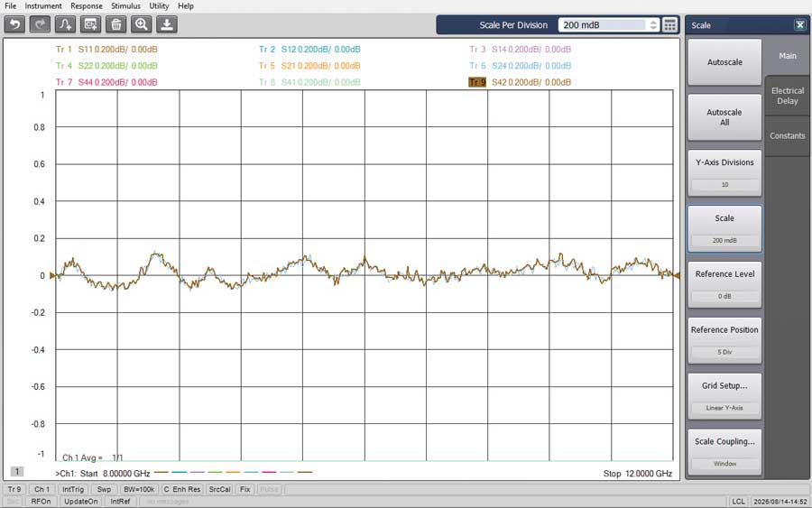Click the trash delete toolbar icon
This screenshot has height=508, width=812.
point(116,24)
